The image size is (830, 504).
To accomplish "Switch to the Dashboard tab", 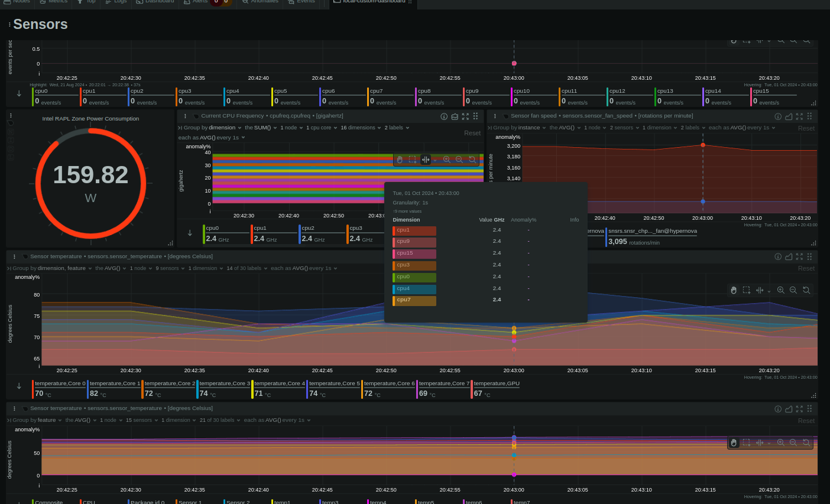I will 155,2.
